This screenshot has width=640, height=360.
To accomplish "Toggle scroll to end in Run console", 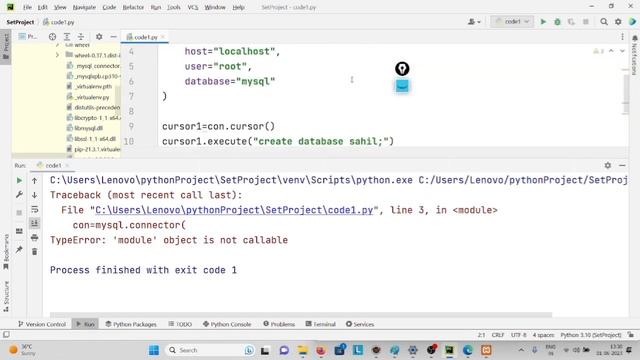I will point(35,223).
